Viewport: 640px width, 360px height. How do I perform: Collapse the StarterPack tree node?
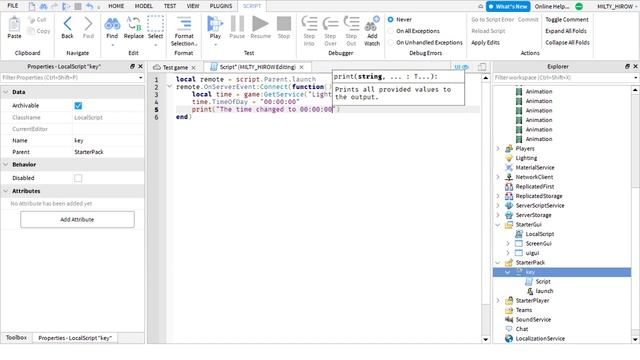498,262
